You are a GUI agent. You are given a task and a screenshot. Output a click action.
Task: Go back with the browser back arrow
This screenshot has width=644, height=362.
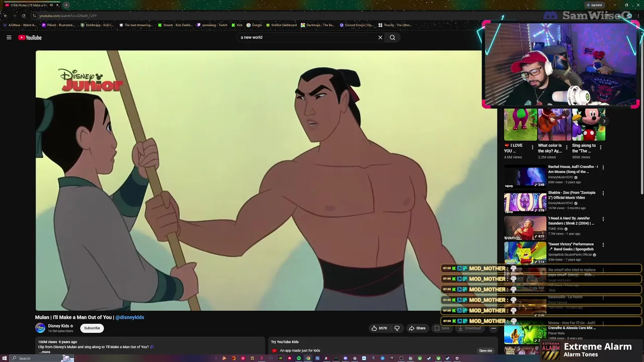[6, 16]
